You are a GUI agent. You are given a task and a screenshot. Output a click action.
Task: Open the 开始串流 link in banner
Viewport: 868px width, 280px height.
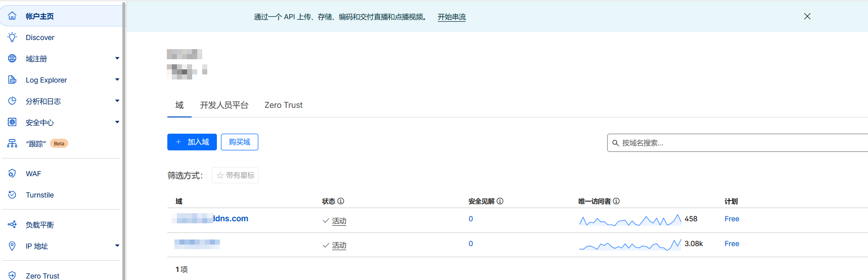pyautogui.click(x=451, y=17)
